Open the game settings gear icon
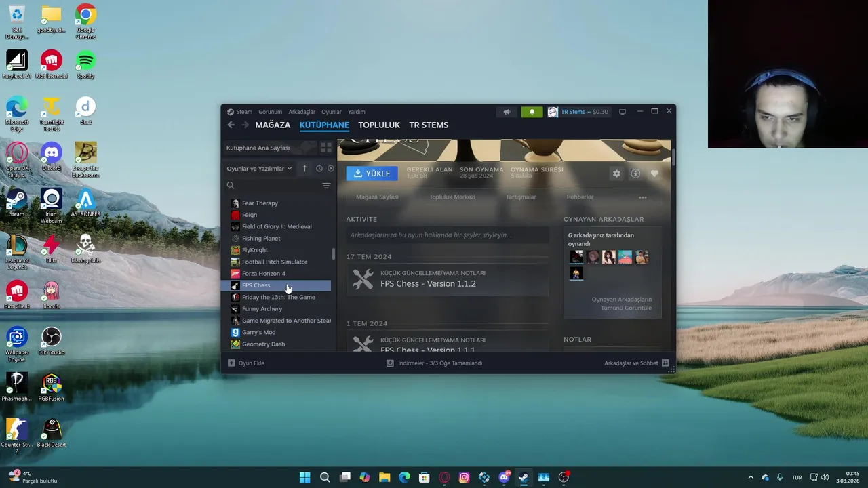The width and height of the screenshot is (868, 488). 616,174
